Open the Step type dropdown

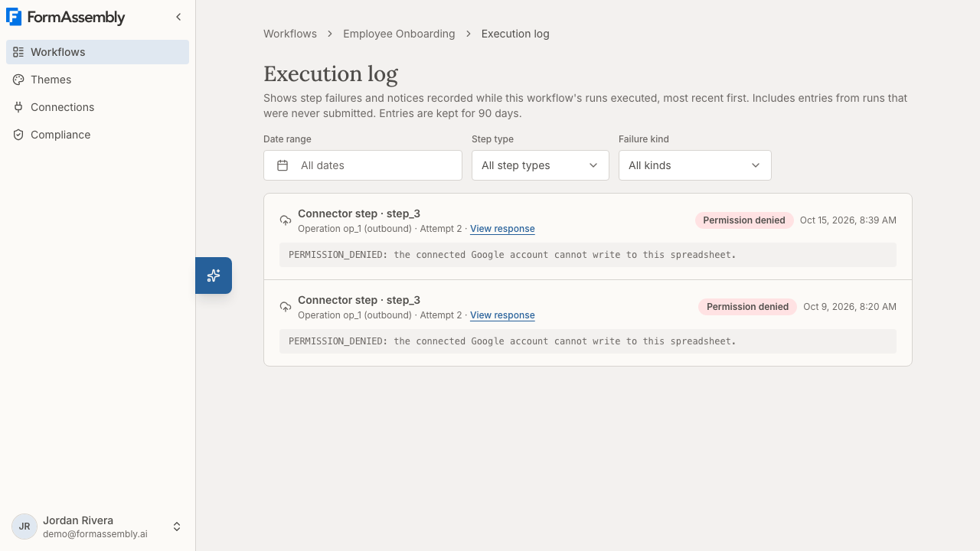pos(541,165)
